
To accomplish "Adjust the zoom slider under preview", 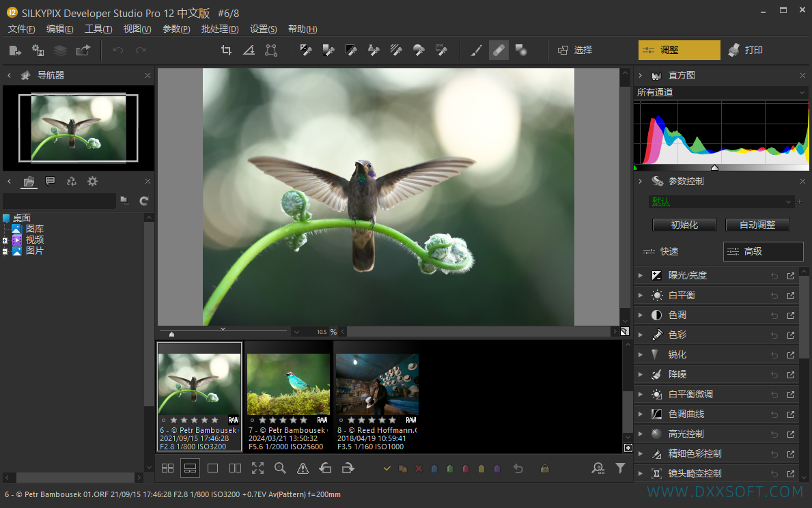I will pyautogui.click(x=172, y=334).
